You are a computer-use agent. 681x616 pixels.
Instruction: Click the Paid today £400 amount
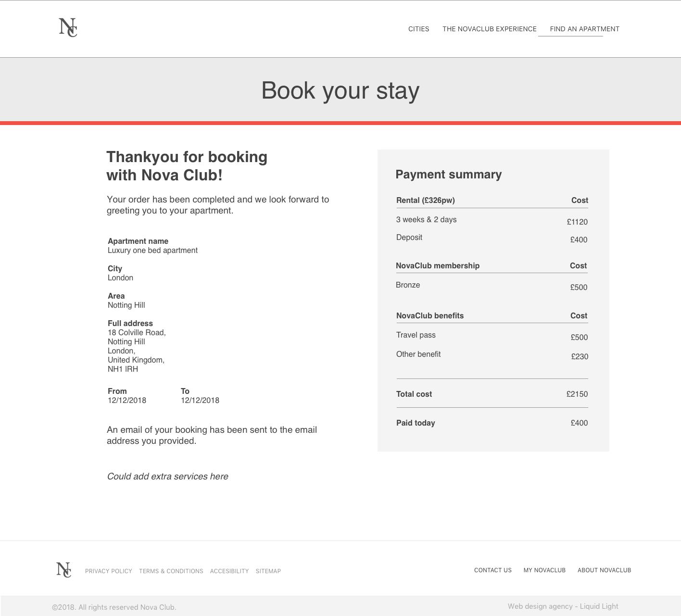pyautogui.click(x=579, y=423)
